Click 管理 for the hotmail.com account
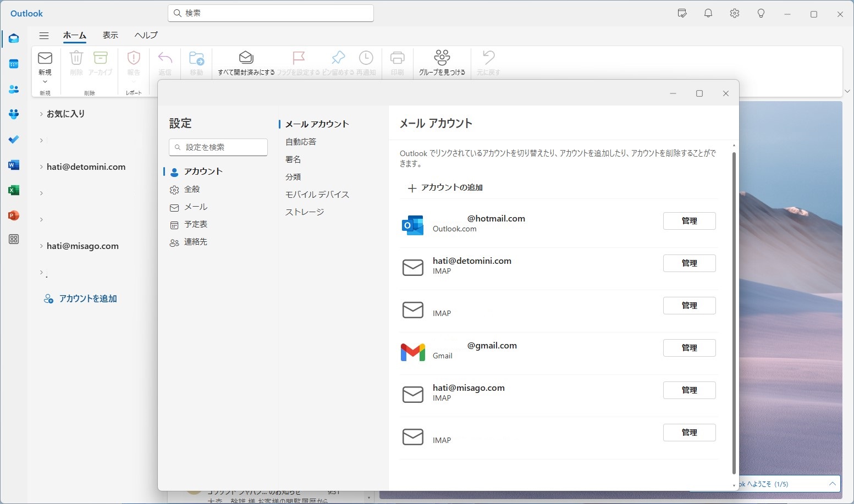Image resolution: width=854 pixels, height=504 pixels. tap(690, 221)
